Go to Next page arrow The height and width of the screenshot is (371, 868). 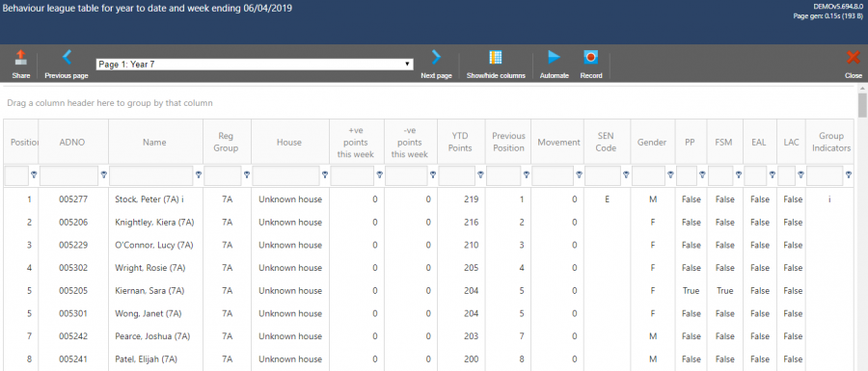point(436,57)
